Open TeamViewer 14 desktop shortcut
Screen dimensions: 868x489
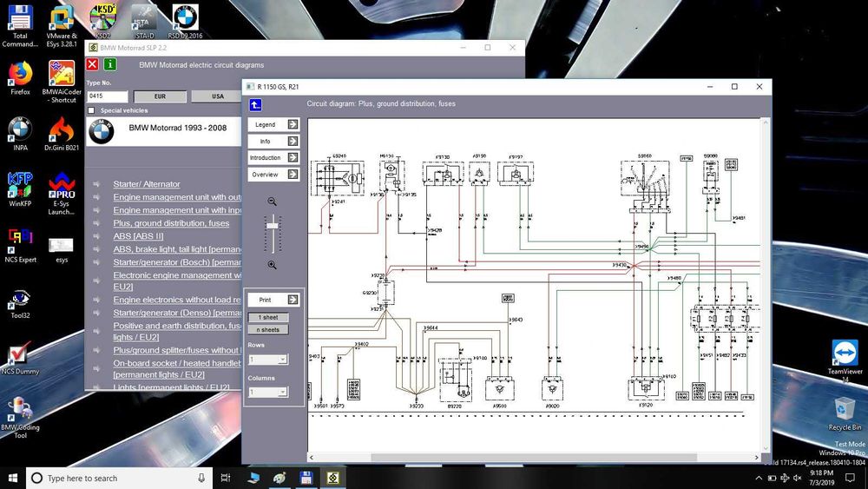[x=845, y=360]
